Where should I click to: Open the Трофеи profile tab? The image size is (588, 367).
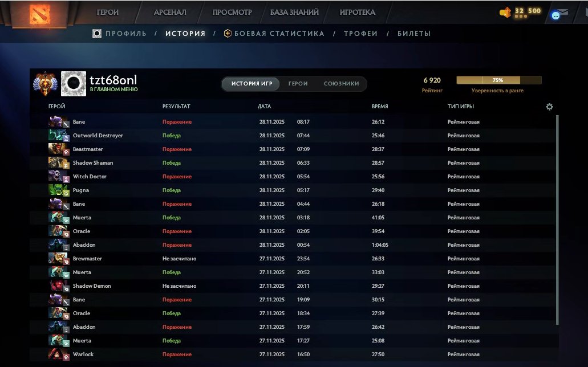point(360,34)
